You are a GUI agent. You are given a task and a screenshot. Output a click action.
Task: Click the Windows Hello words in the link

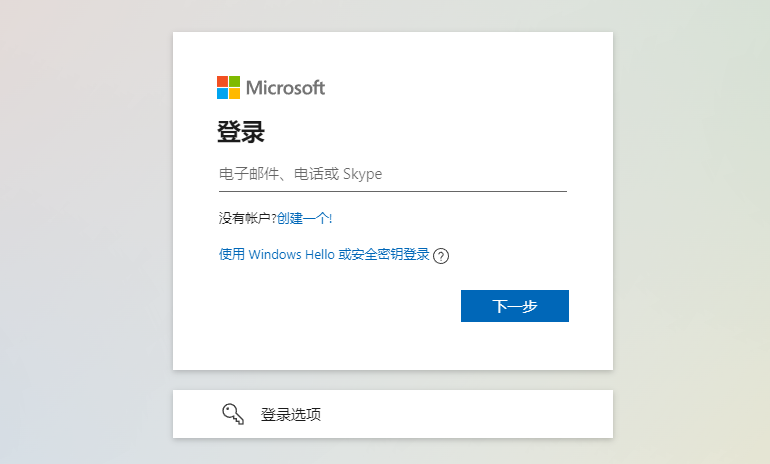click(292, 254)
